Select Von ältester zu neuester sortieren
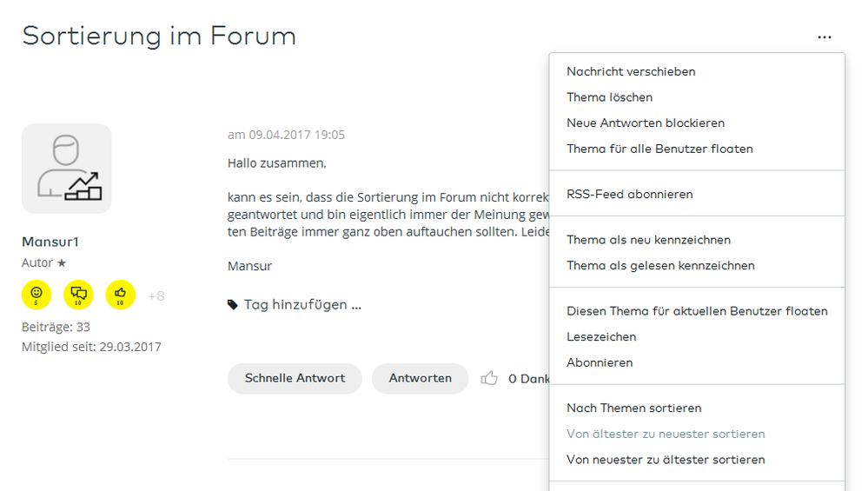Viewport: 868px width, 491px height. coord(666,434)
